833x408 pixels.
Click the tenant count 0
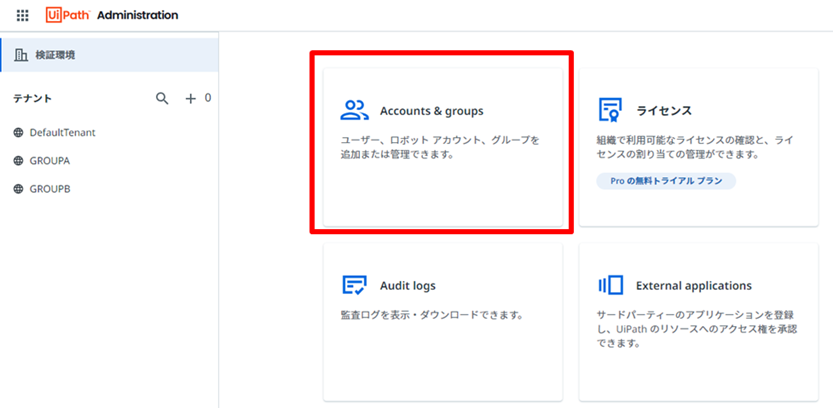[x=208, y=98]
